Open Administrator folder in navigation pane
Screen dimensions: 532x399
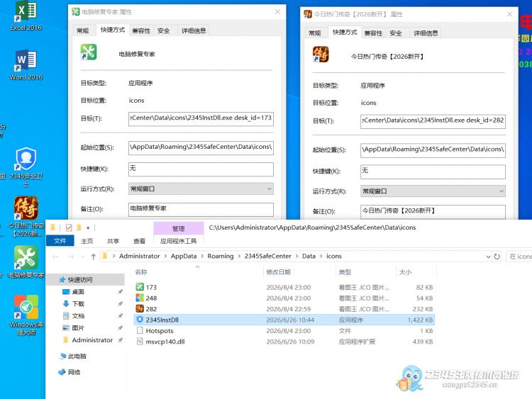coord(92,340)
